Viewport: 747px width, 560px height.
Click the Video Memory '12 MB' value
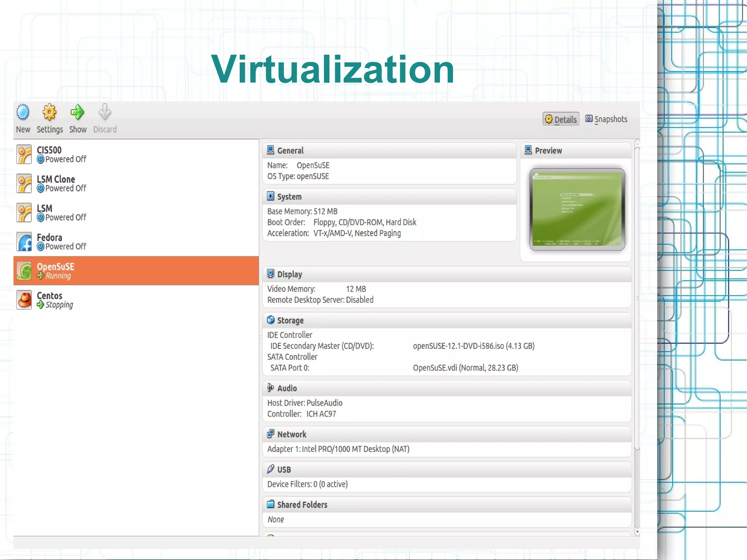click(356, 289)
